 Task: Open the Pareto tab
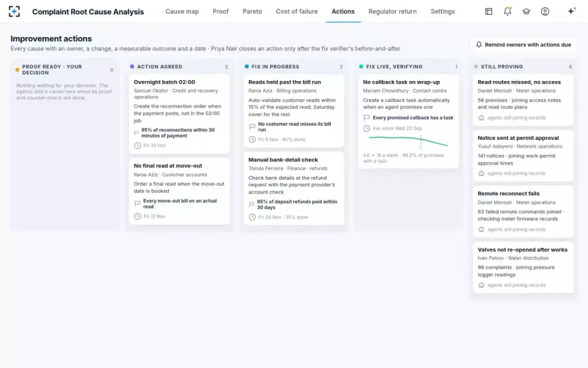(x=252, y=11)
